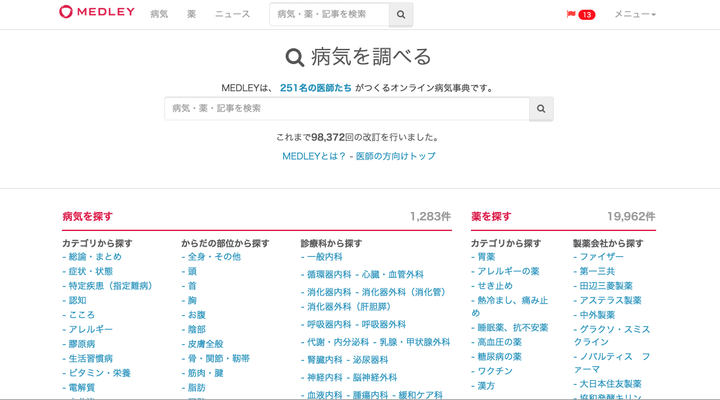Open the 一般内科 department link
The width and height of the screenshot is (720, 400).
tap(325, 257)
